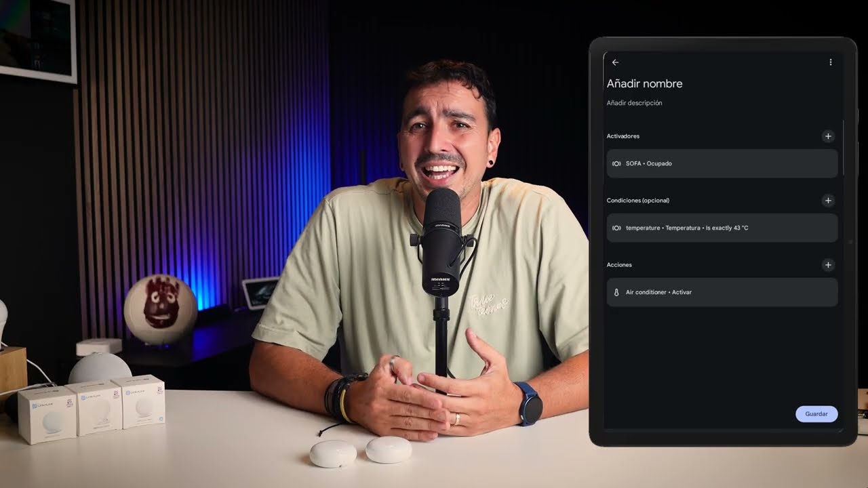Open the temperature 'Is exactly 43 °C' condition

[722, 228]
